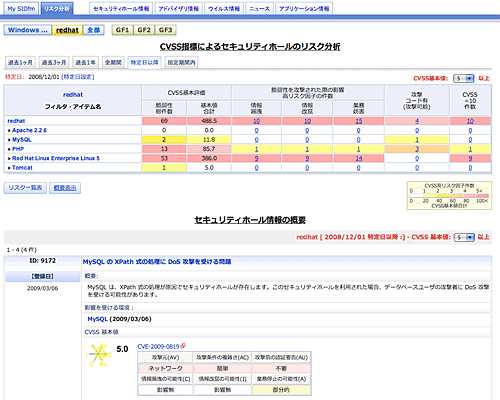Viewport: 500px width, 400px height.
Task: Expand the Apache 2.2.6 item
Action: [x=29, y=130]
